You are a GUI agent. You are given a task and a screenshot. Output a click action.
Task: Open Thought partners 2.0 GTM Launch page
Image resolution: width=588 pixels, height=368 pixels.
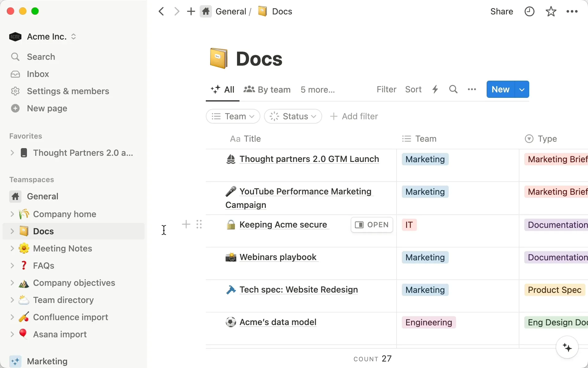(309, 159)
